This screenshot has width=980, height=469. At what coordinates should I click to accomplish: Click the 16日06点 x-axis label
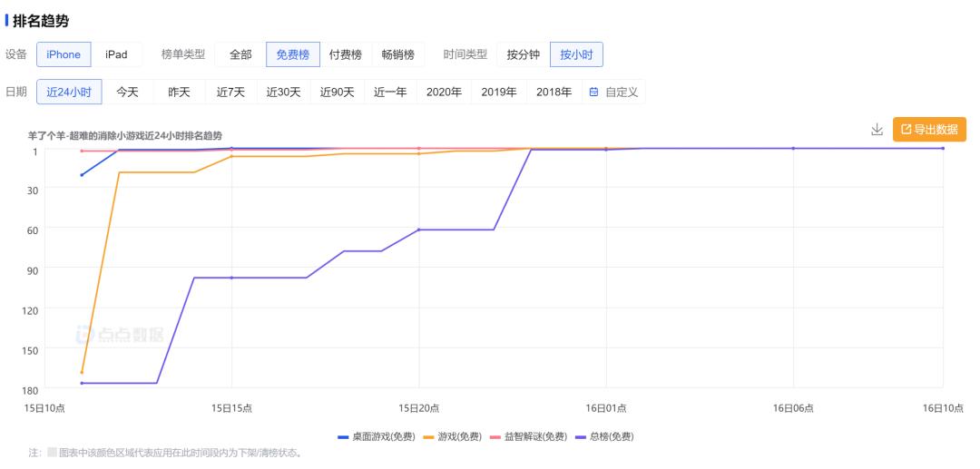793,408
